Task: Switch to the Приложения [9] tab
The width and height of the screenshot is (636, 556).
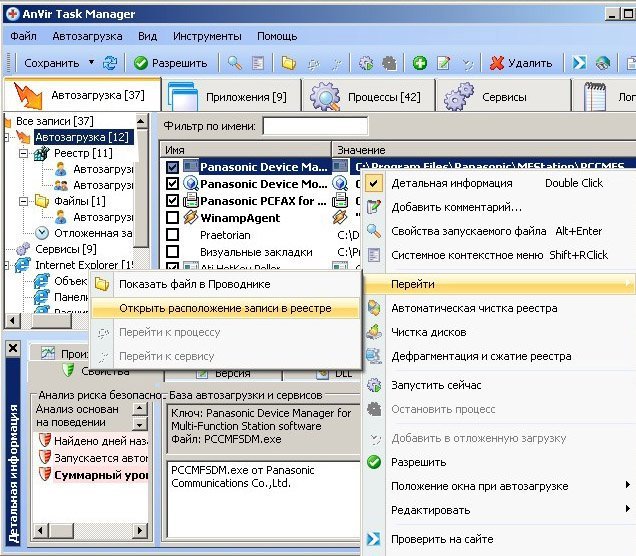Action: click(x=231, y=97)
